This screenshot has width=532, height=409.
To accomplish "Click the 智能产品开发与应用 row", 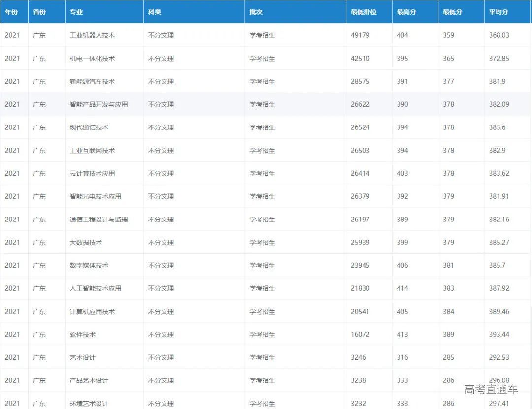I will pyautogui.click(x=99, y=104).
